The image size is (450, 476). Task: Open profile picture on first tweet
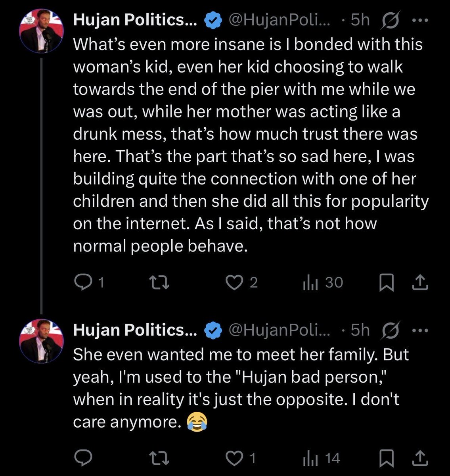pos(42,31)
